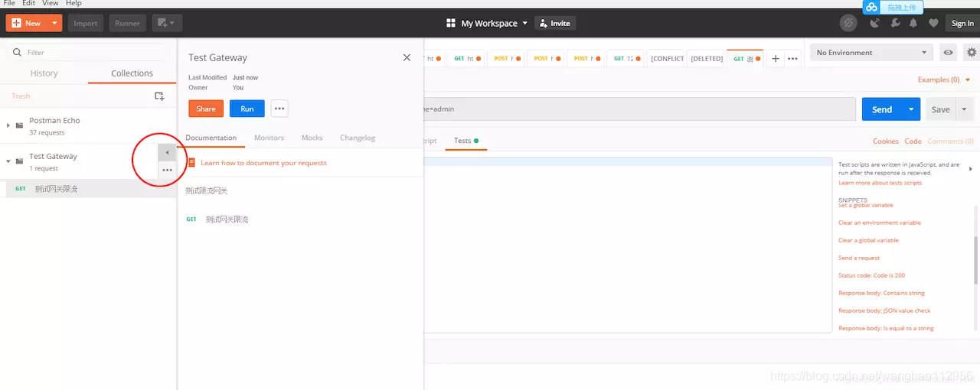Viewport: 980px width, 390px height.
Task: Open the View menu
Action: pyautogui.click(x=51, y=4)
